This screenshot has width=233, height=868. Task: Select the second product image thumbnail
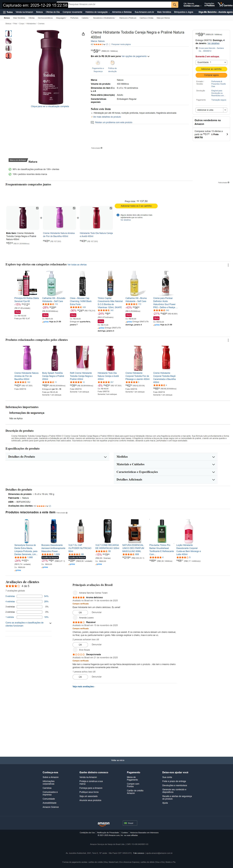8,41
